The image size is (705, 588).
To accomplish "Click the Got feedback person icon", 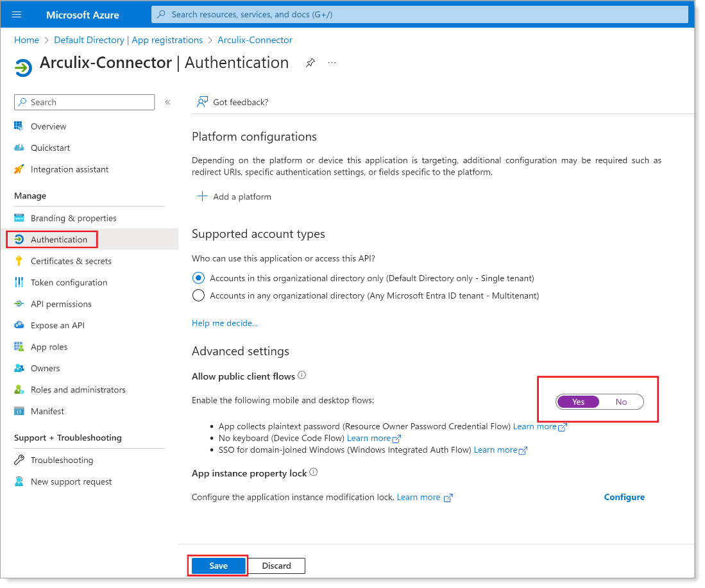I will coord(202,102).
